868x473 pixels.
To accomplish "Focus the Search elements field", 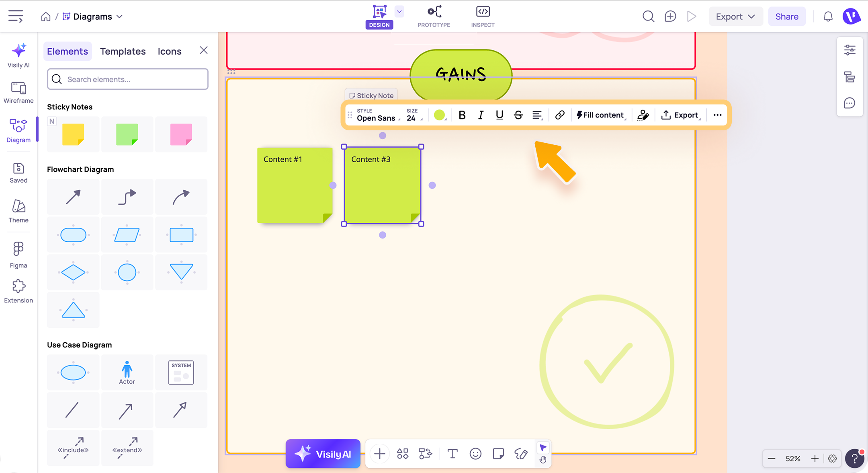I will point(128,79).
